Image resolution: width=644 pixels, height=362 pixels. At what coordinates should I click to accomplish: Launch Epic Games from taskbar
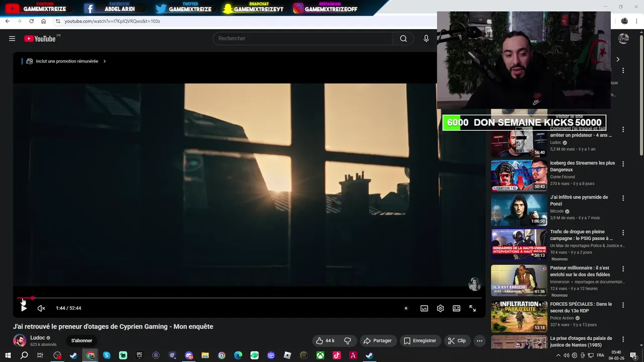(139, 355)
